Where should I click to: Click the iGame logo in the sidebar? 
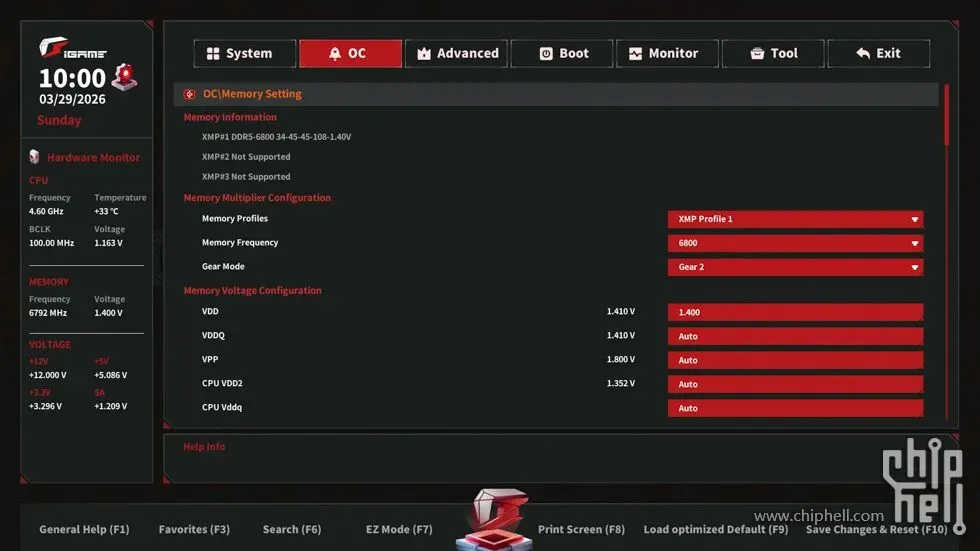point(72,48)
